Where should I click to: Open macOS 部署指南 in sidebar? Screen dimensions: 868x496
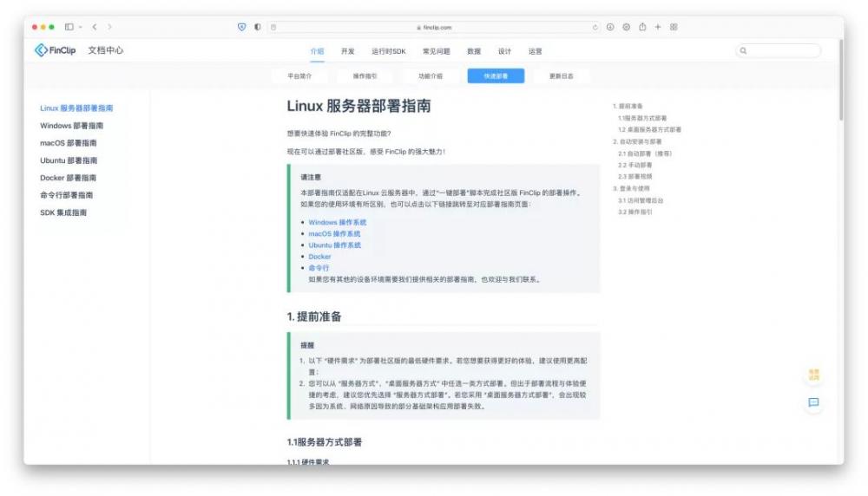[x=68, y=143]
